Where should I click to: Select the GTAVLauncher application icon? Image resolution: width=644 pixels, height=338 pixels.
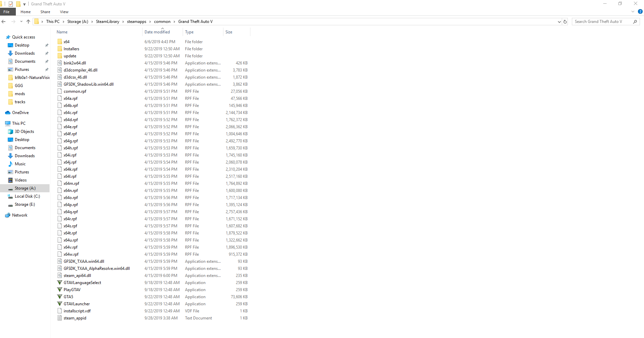[60, 304]
